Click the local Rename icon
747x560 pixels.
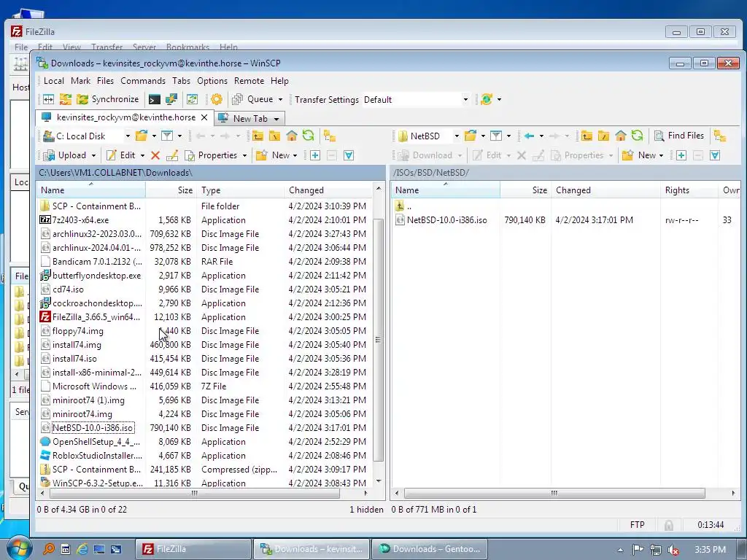(172, 155)
